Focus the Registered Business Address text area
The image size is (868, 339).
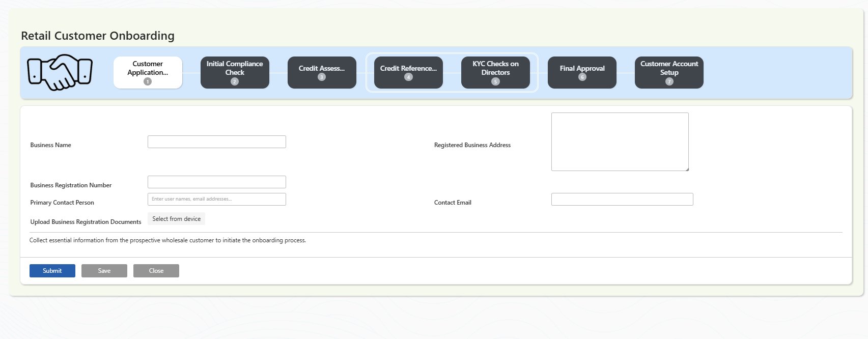click(620, 142)
